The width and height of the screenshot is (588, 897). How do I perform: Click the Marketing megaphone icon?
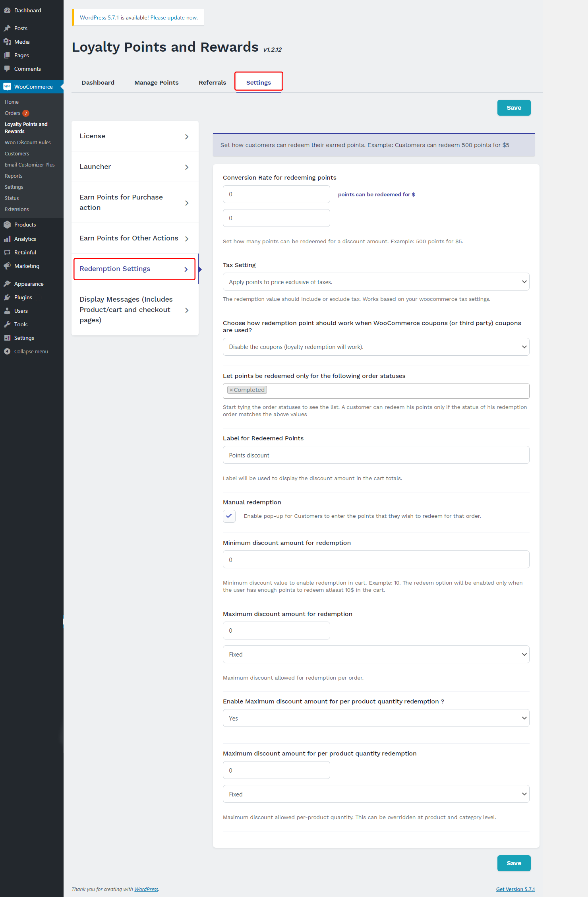click(x=7, y=266)
